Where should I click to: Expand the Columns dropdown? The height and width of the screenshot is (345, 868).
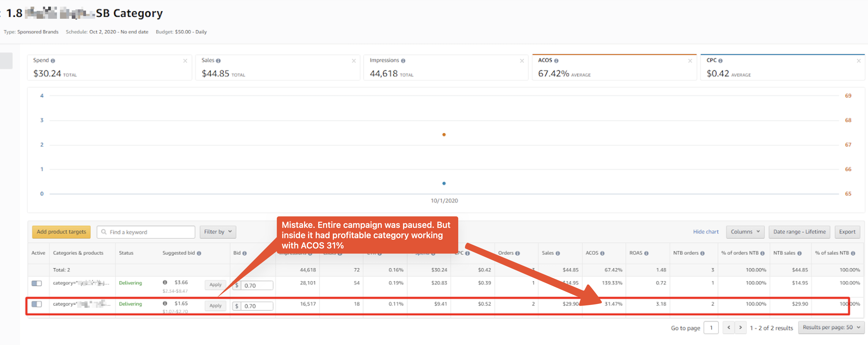(x=745, y=232)
